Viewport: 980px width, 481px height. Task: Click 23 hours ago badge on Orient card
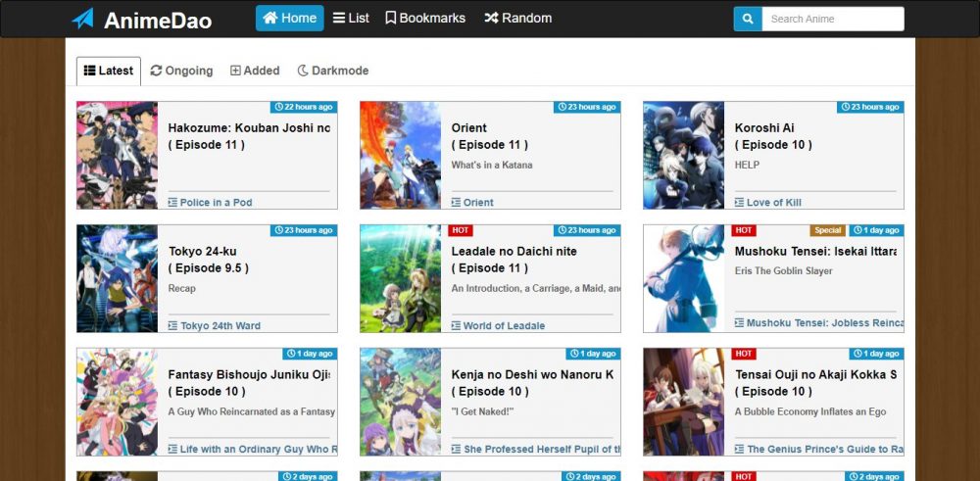587,107
